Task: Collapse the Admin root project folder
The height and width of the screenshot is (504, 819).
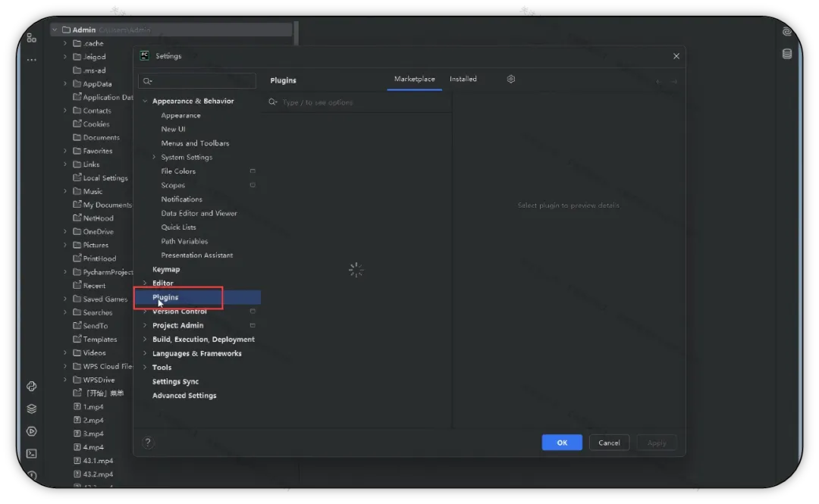Action: pos(55,30)
